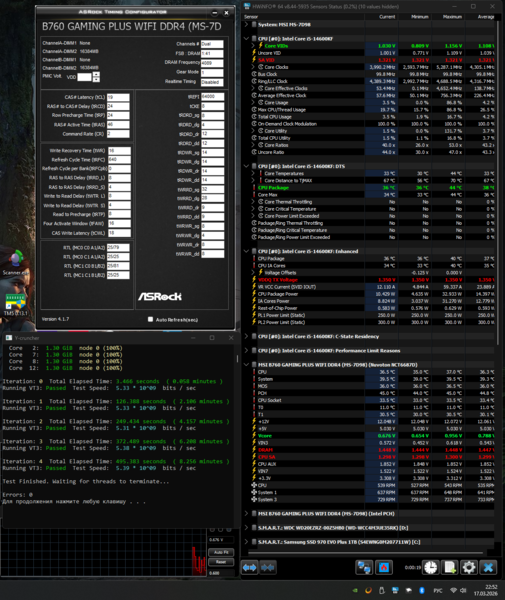Click the tREFI value field
This screenshot has width=505, height=600.
click(212, 96)
